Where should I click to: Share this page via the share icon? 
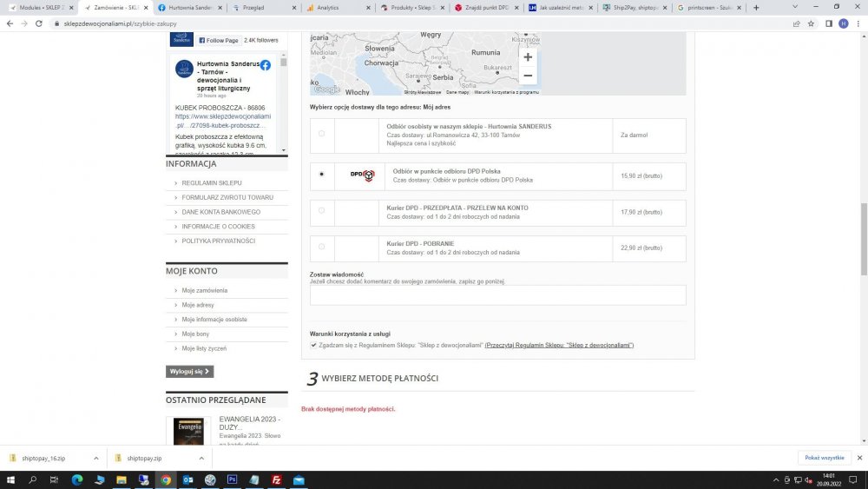tap(796, 23)
